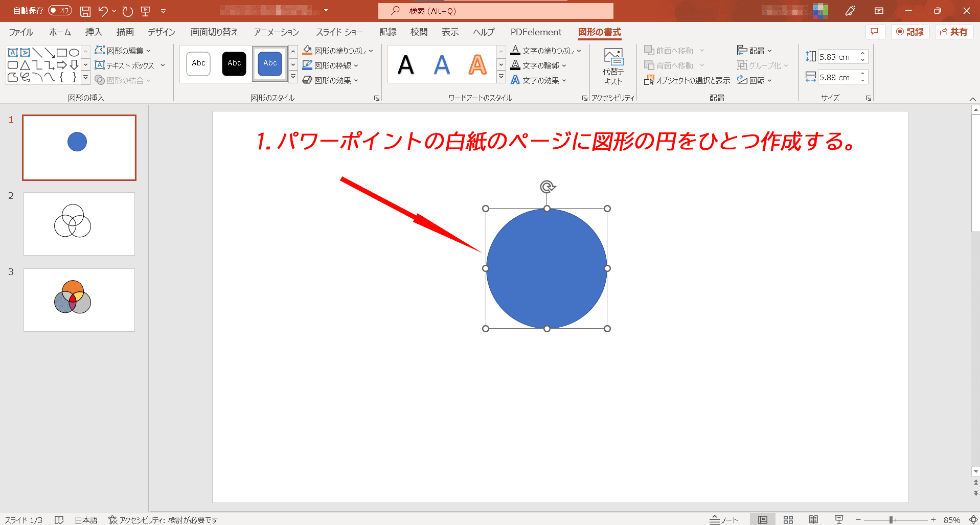Click the text box (テキスト ボックス) icon
The image size is (980, 525).
pos(100,65)
